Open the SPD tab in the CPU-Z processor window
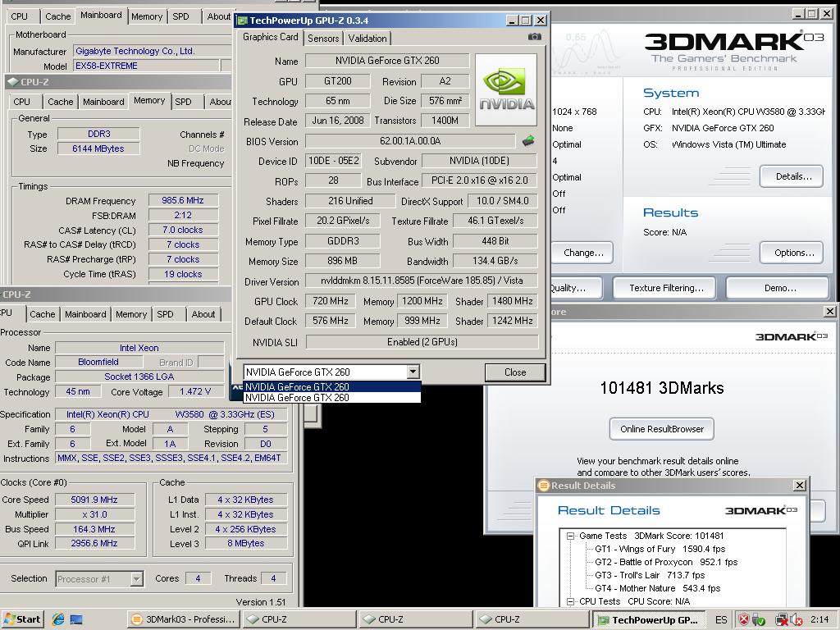Viewport: 840px width, 630px height. point(165,314)
